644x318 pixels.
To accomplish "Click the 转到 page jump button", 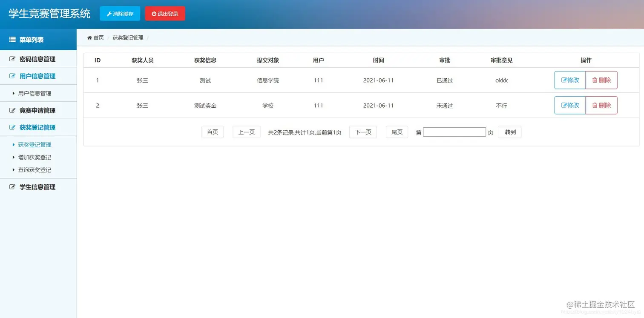I will coord(510,132).
